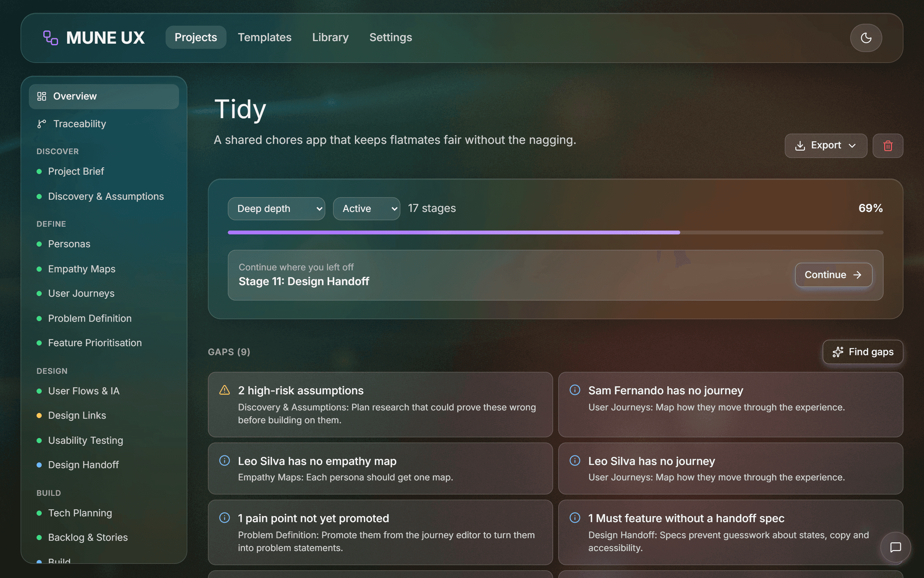Click info icon beside Leo Silva has no journey

(575, 461)
